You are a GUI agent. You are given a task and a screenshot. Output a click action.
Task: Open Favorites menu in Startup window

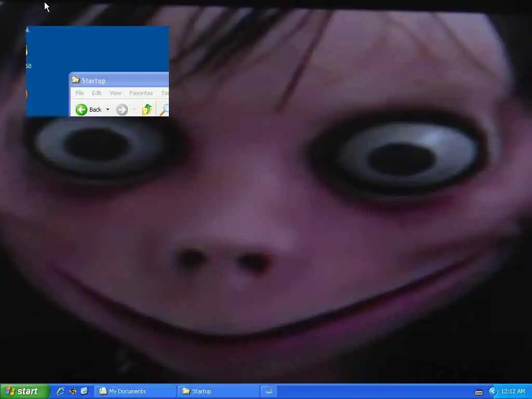tap(141, 93)
